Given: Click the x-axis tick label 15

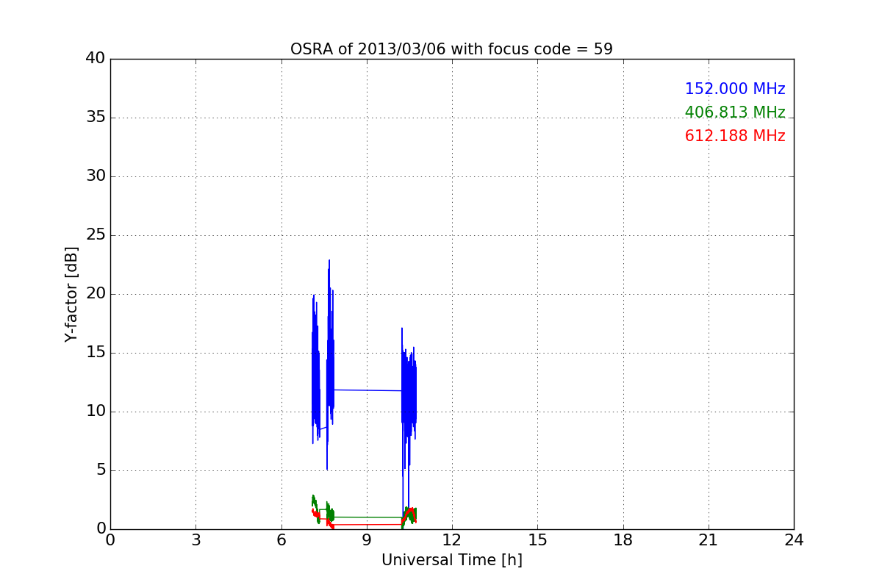Looking at the screenshot, I should point(537,540).
